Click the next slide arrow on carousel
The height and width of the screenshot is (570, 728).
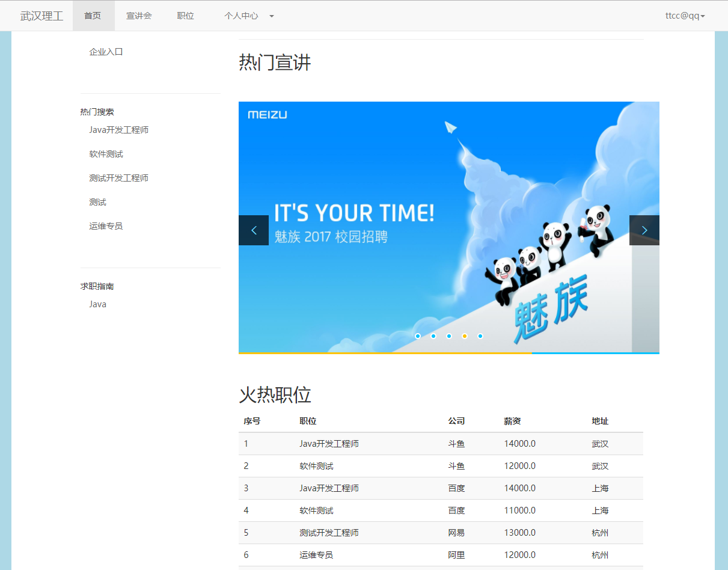[x=644, y=230]
